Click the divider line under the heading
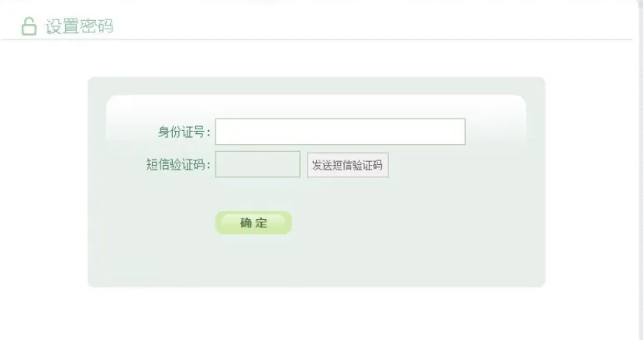 [x=316, y=39]
